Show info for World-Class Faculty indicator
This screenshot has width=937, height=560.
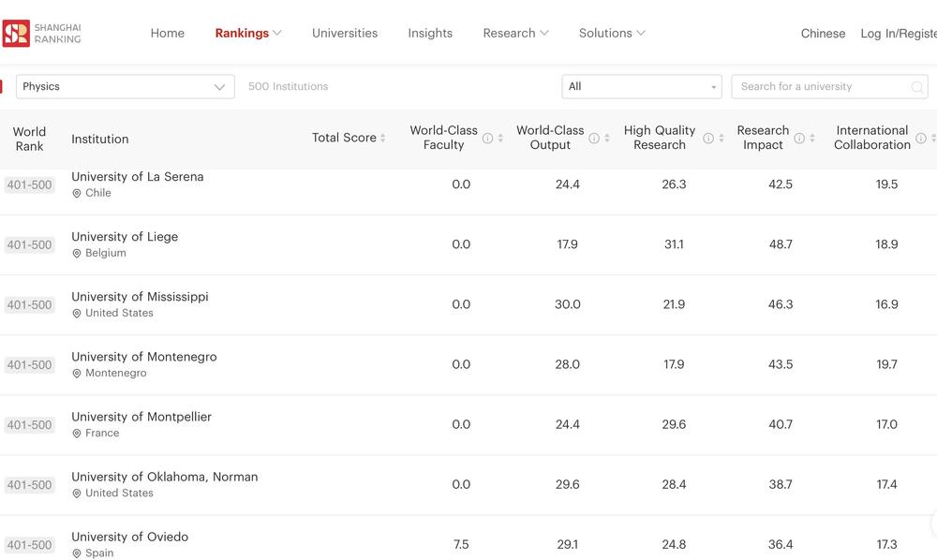(x=487, y=139)
